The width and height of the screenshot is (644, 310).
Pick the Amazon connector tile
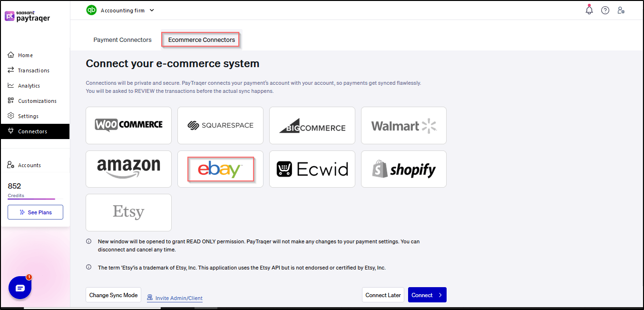[128, 169]
